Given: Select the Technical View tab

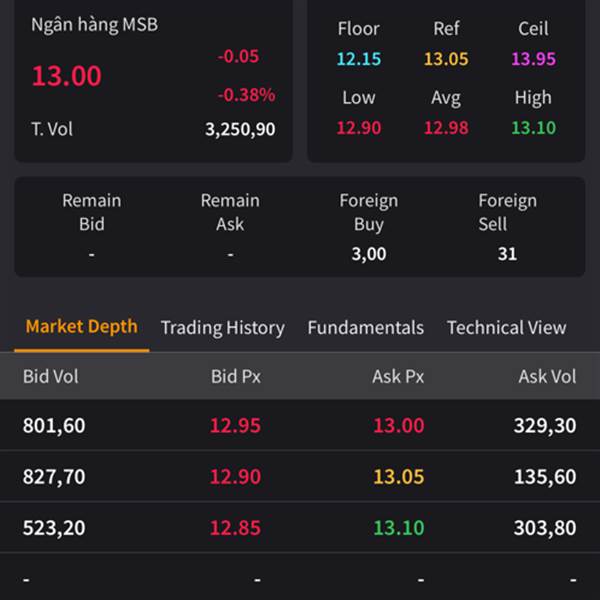Looking at the screenshot, I should 506,328.
